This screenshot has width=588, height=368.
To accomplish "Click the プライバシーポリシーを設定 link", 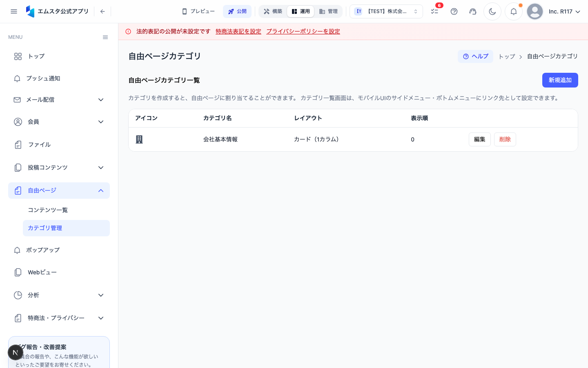I will click(303, 31).
